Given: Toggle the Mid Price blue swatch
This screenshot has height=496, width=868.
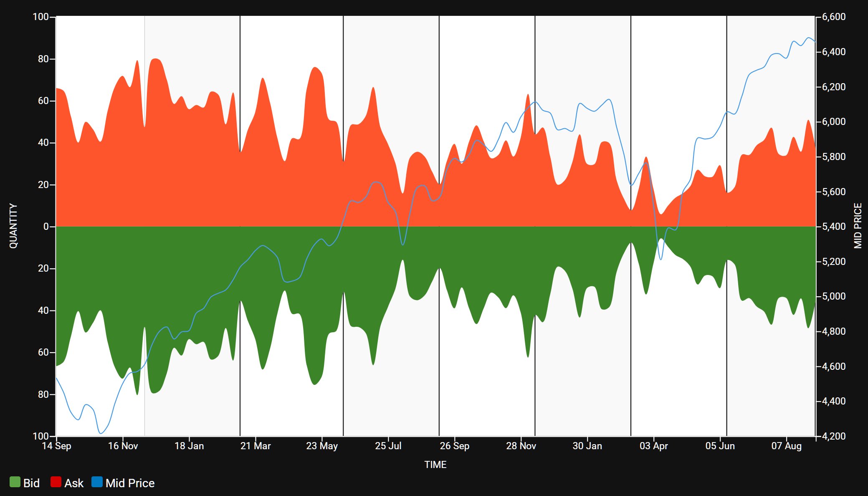Looking at the screenshot, I should [97, 482].
